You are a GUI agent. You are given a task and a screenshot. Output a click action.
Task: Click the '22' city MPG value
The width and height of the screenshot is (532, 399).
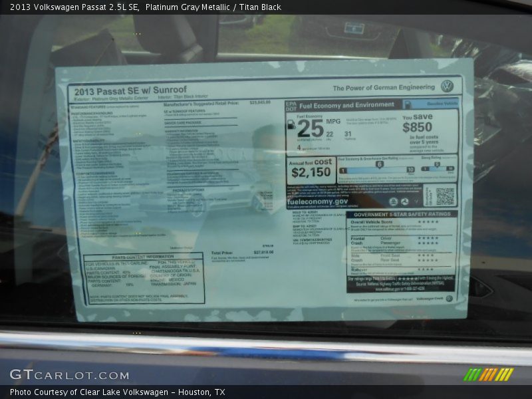(x=329, y=134)
